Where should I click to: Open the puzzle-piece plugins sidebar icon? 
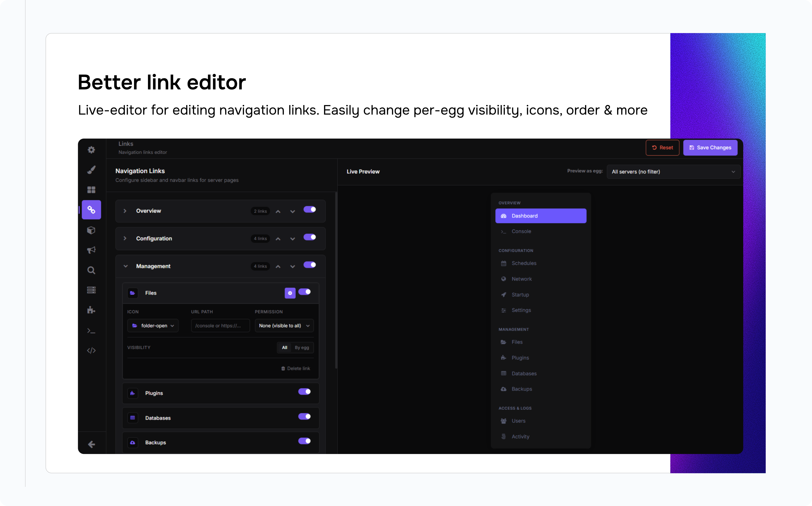91,310
